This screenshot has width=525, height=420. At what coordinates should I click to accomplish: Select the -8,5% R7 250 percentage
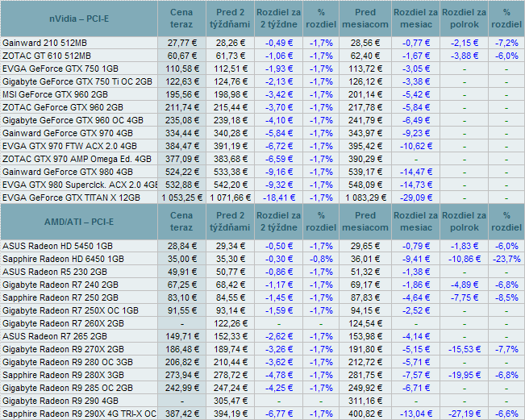tap(506, 297)
